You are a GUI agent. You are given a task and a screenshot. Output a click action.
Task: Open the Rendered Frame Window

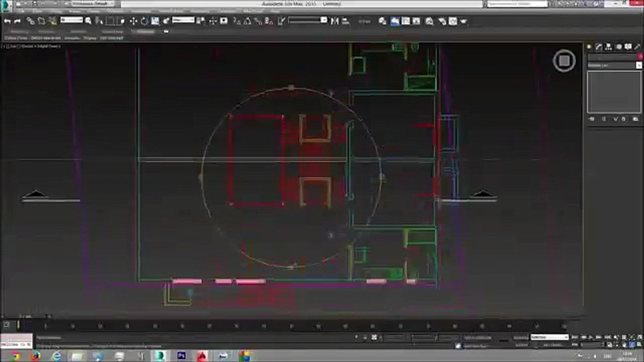453,21
